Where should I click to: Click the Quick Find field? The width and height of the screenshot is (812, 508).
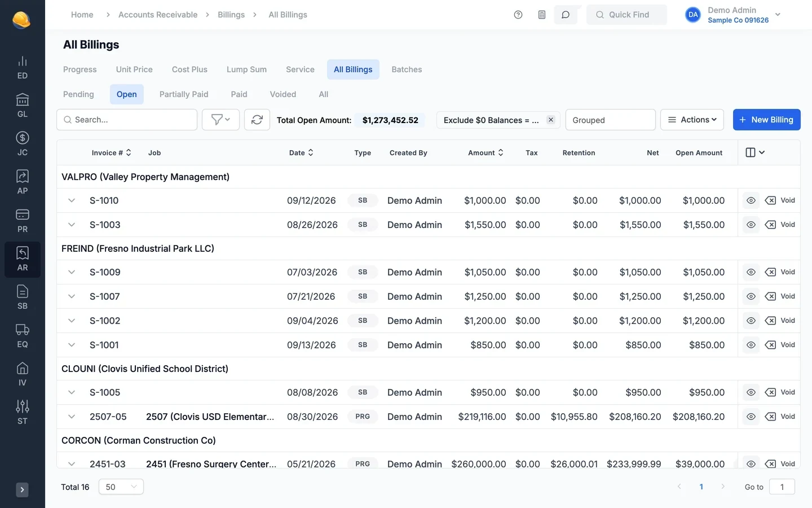tap(626, 15)
